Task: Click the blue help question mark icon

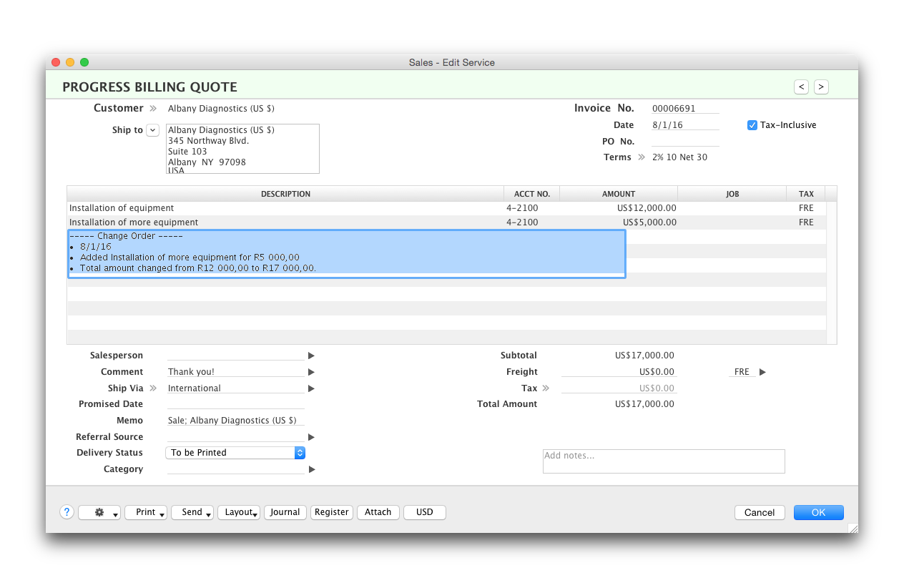Action: (67, 512)
